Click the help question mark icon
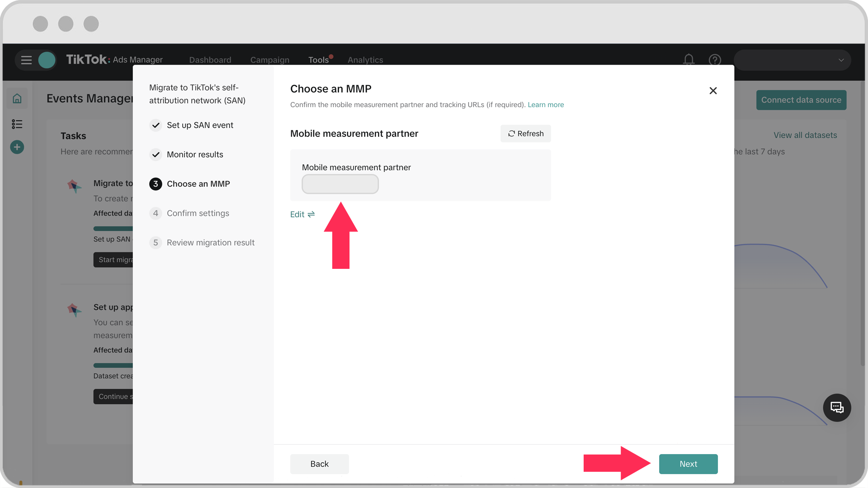 point(715,59)
